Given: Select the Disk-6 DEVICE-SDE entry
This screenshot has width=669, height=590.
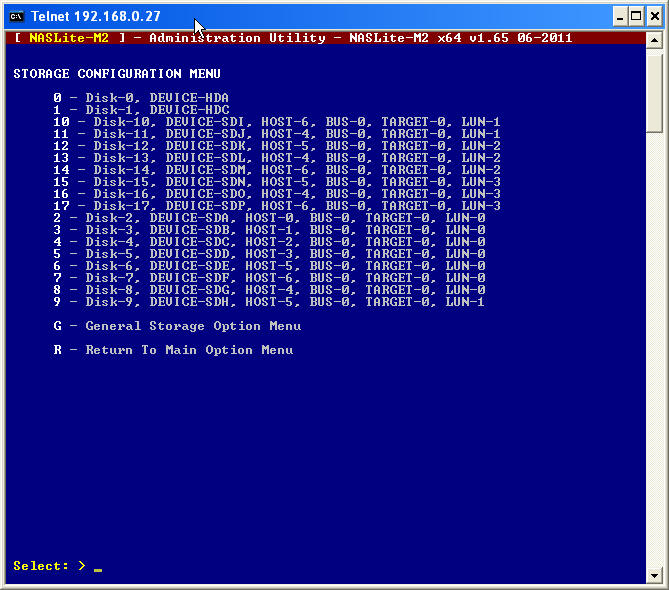Looking at the screenshot, I should coord(269,265).
